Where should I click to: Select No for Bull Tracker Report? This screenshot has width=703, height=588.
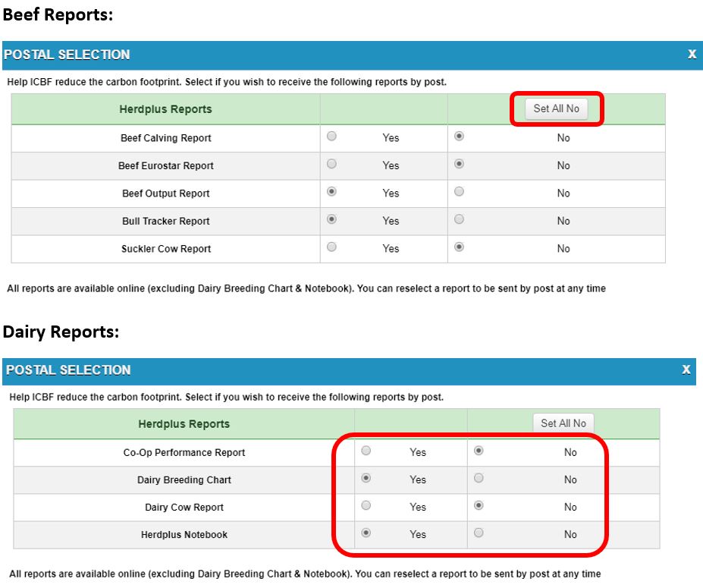pos(459,219)
